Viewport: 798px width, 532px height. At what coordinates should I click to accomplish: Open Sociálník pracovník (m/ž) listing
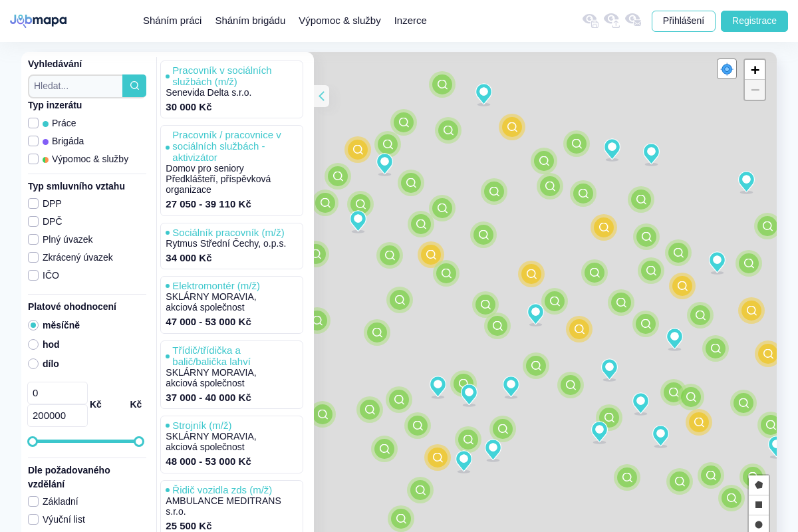(x=228, y=233)
